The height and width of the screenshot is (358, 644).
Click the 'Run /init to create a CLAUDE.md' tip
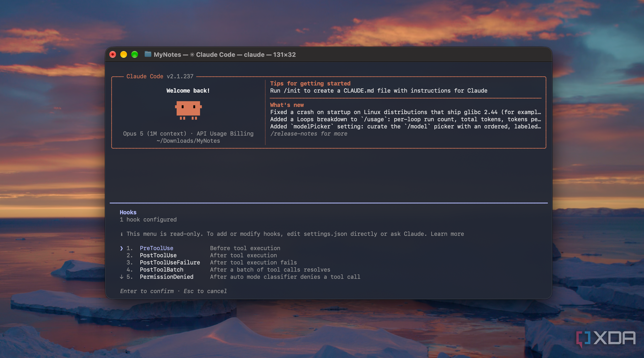tap(379, 90)
